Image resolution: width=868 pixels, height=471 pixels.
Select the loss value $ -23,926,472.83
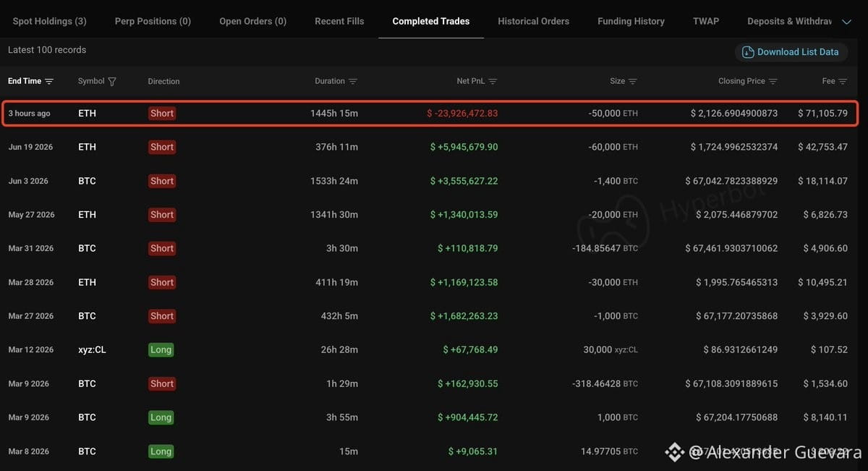coord(462,114)
